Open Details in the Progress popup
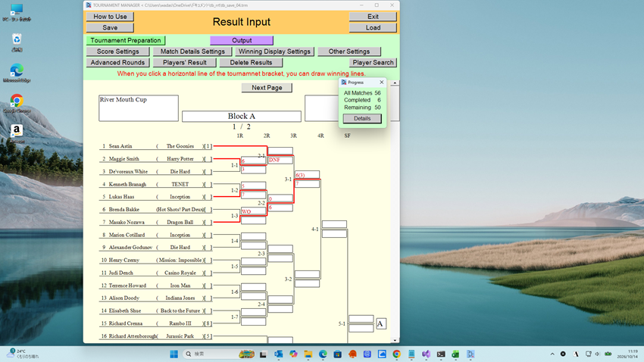This screenshot has height=362, width=644. 362,118
